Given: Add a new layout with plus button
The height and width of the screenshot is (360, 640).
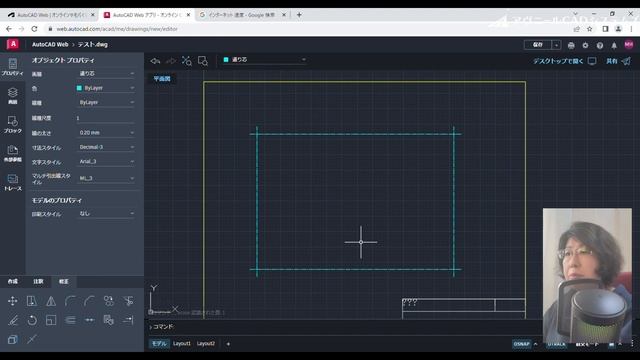Looking at the screenshot, I should [228, 344].
